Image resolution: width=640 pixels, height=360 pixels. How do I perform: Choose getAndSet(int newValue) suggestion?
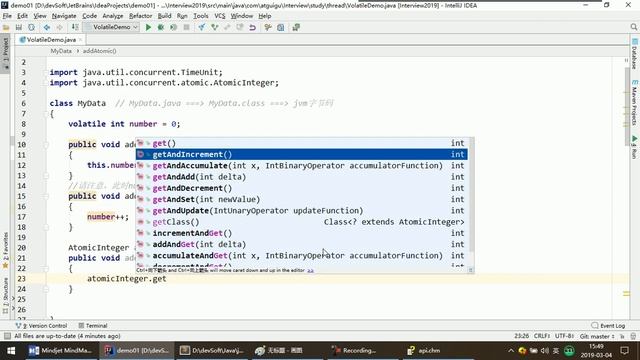(302, 199)
